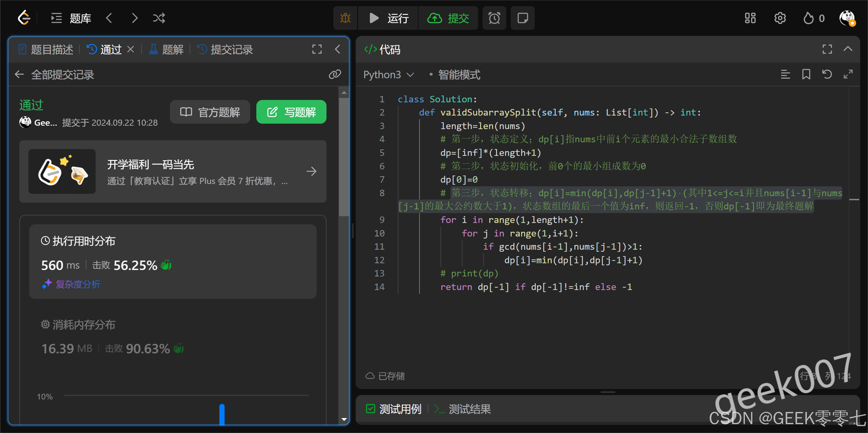This screenshot has height=433, width=868.
Task: Format code using the align lines icon
Action: 785,74
